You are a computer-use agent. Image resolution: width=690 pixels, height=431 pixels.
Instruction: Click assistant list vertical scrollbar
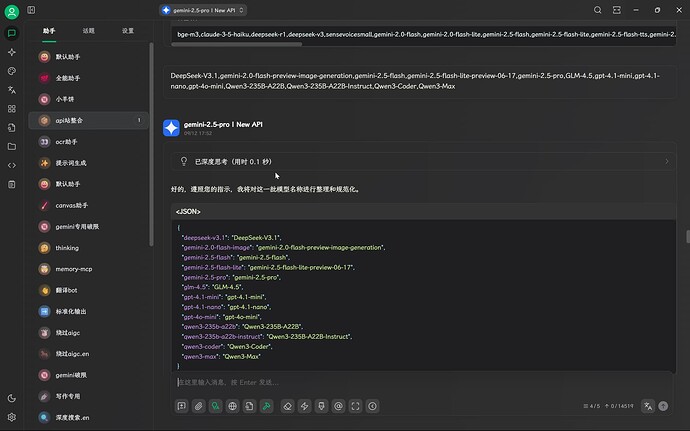click(151, 144)
